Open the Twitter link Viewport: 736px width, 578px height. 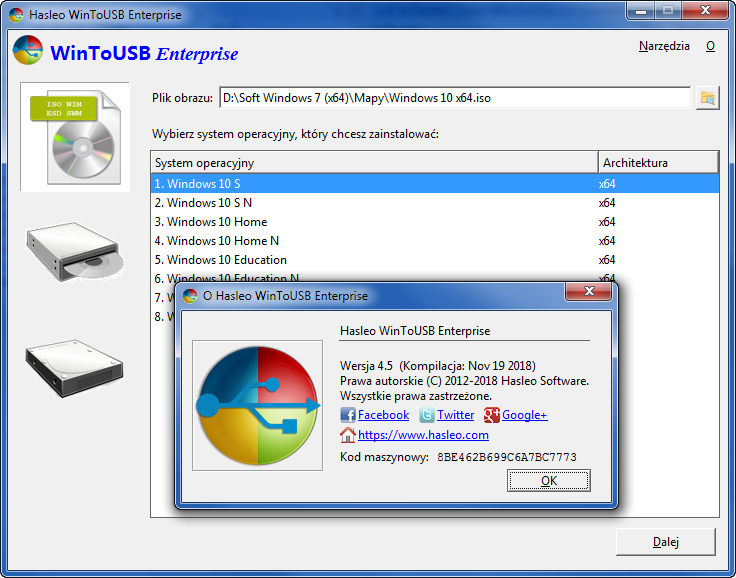tap(455, 415)
